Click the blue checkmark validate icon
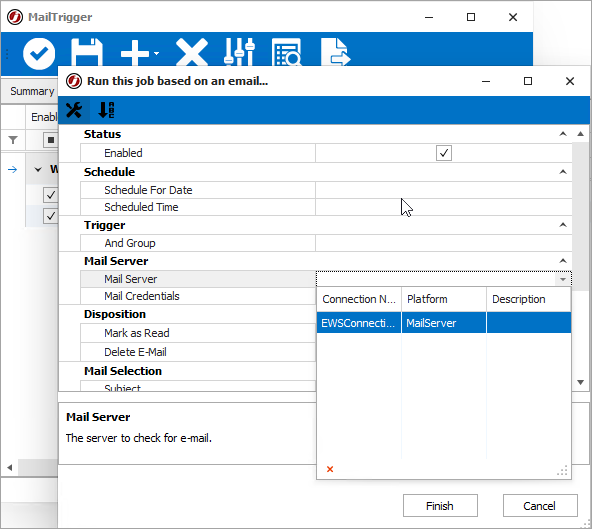 pos(39,54)
